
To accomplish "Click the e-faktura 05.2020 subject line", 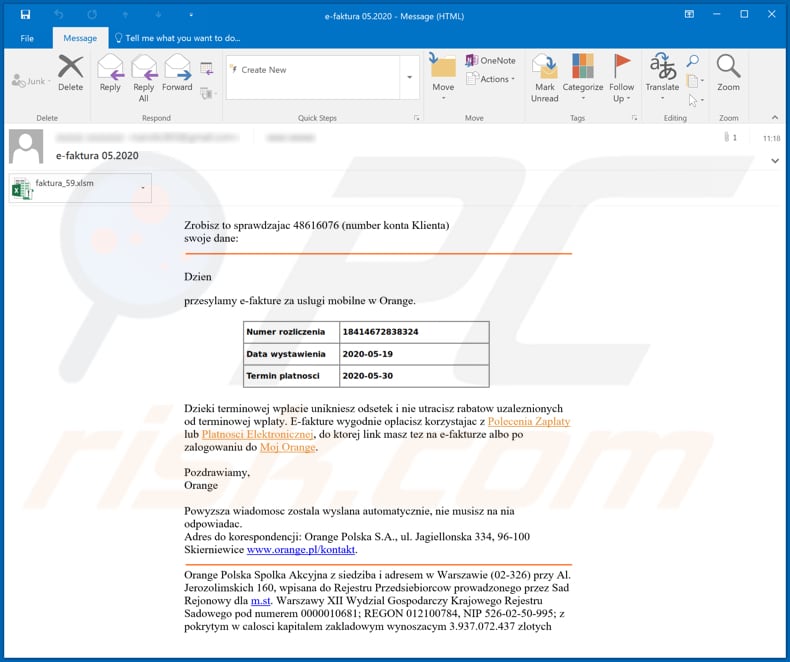I will point(97,156).
